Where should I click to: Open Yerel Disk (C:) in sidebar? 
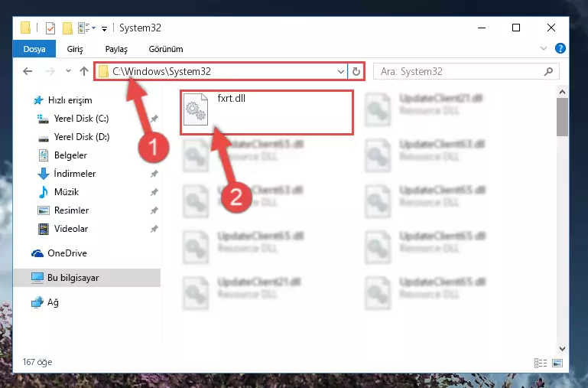pos(81,119)
